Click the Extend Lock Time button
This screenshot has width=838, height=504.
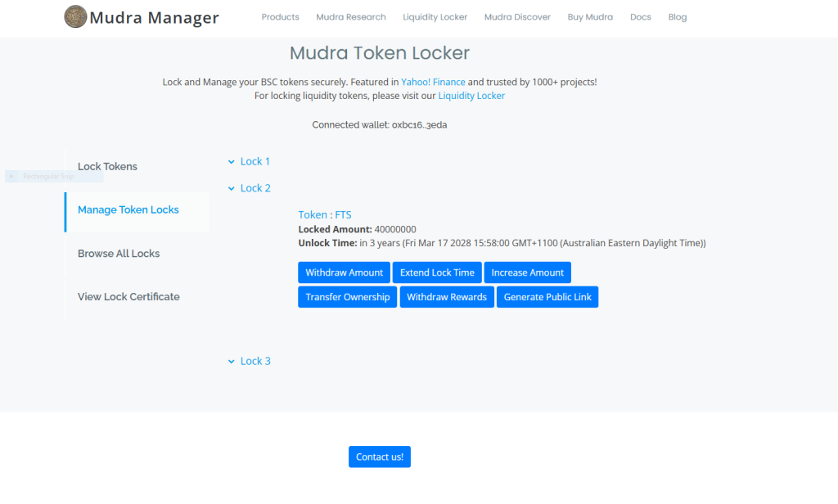point(437,272)
